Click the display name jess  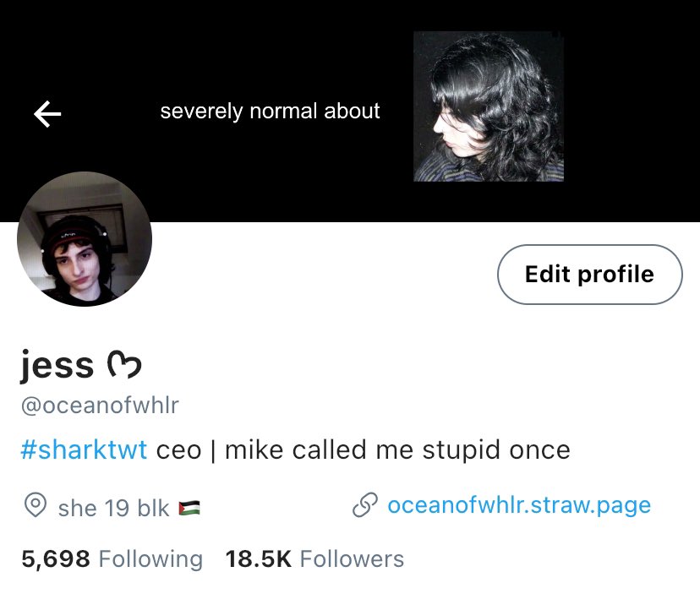coord(57,365)
